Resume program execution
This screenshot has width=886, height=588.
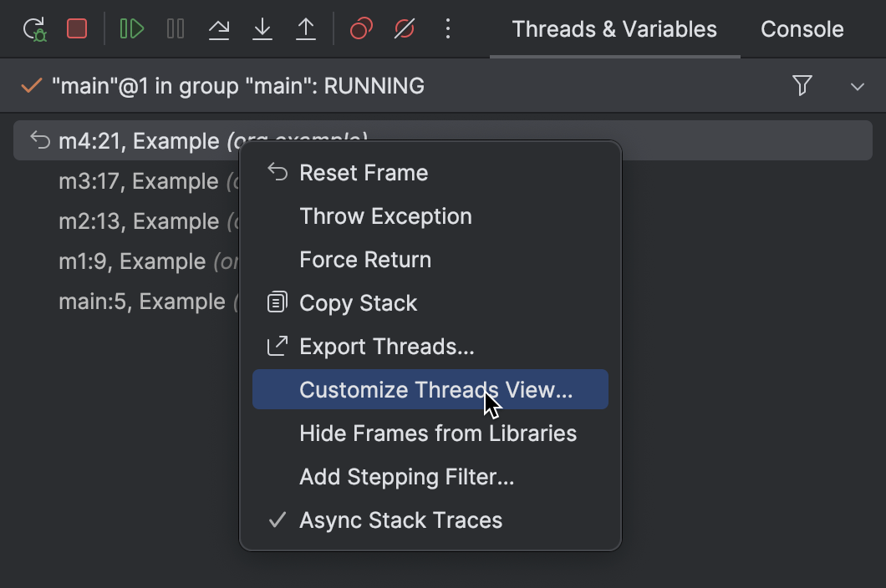[x=131, y=28]
